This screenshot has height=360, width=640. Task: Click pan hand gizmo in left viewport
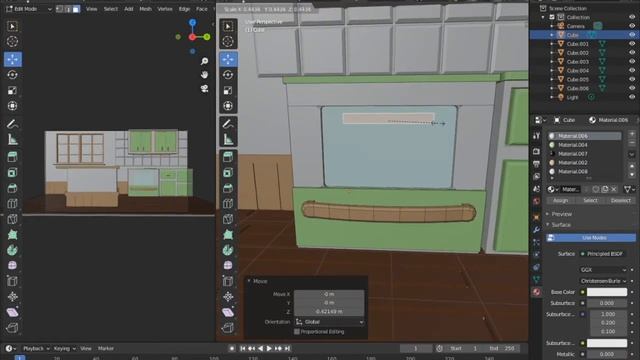coord(204,75)
